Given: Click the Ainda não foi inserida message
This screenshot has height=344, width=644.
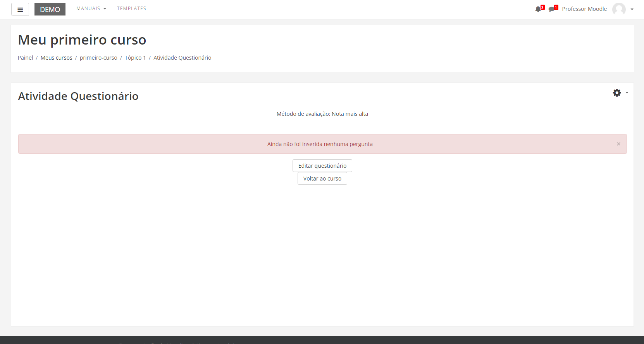Looking at the screenshot, I should pos(320,144).
